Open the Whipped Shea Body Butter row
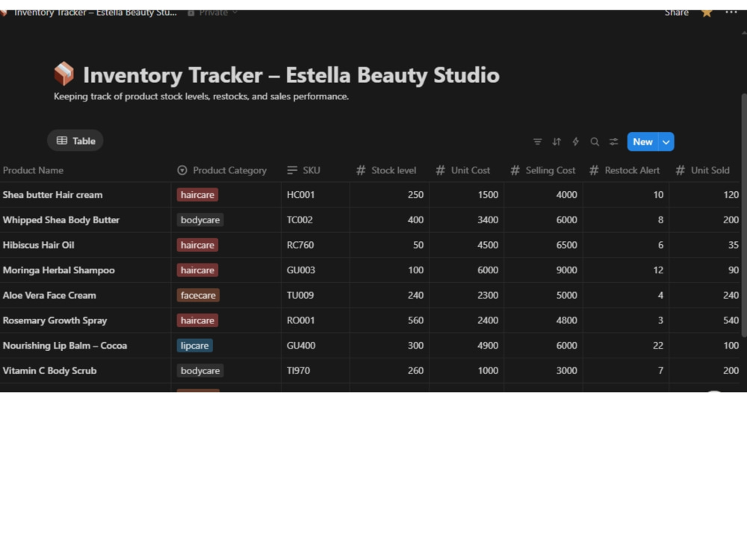747x560 pixels. (61, 220)
